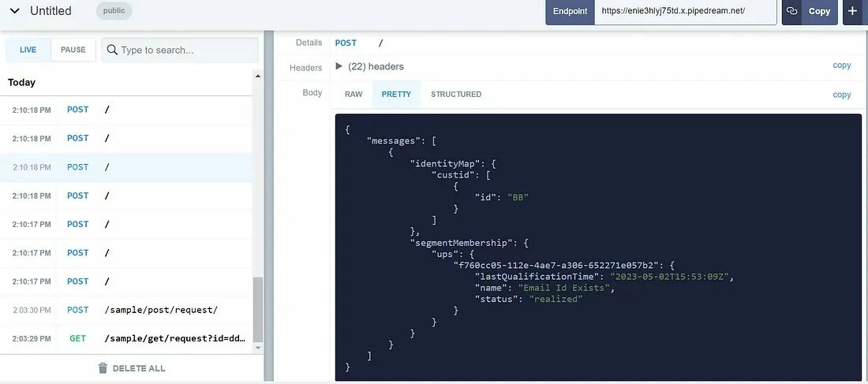Click the event list scrollbar thumb
Image resolution: width=868 pixels, height=384 pixels.
tap(257, 310)
